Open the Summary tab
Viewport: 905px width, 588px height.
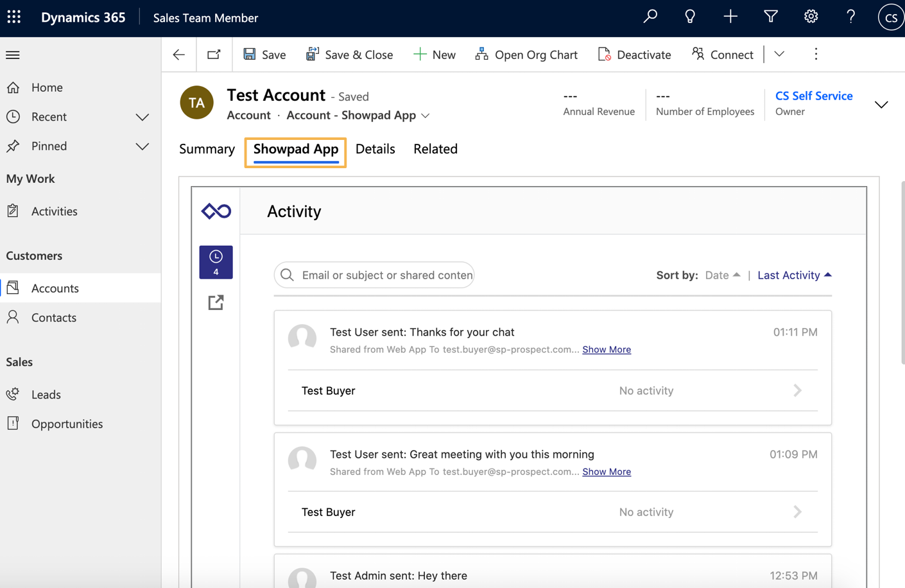coord(207,149)
